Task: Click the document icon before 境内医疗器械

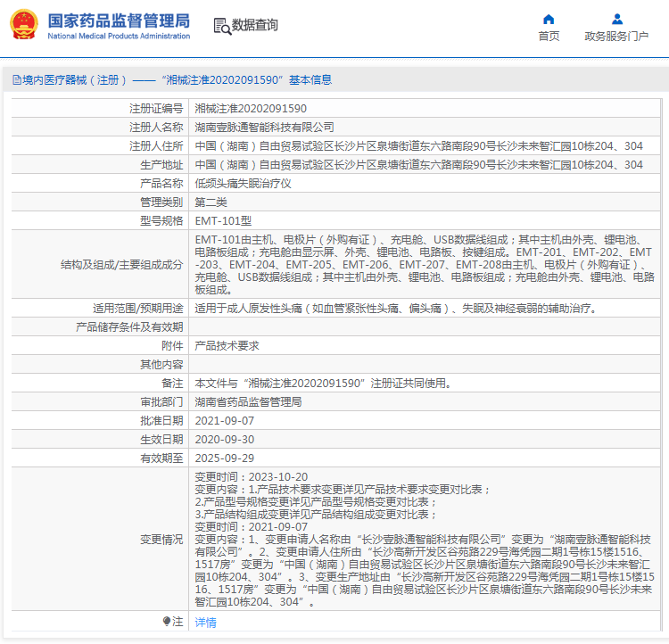Action: (17, 79)
